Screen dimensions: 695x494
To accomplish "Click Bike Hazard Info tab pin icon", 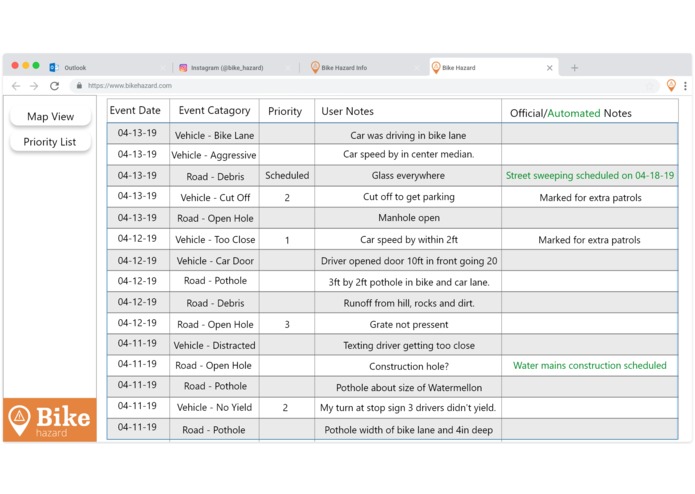I will pos(315,67).
